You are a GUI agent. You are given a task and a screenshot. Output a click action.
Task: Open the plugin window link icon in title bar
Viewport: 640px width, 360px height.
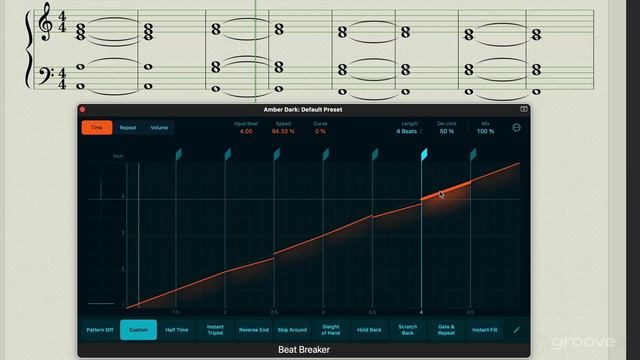[x=524, y=109]
